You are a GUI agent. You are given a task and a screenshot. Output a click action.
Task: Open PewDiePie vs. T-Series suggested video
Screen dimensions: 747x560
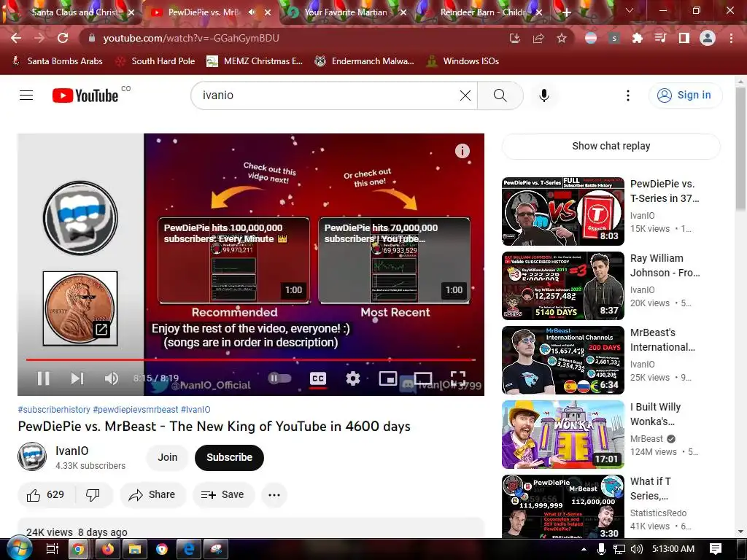tap(563, 211)
